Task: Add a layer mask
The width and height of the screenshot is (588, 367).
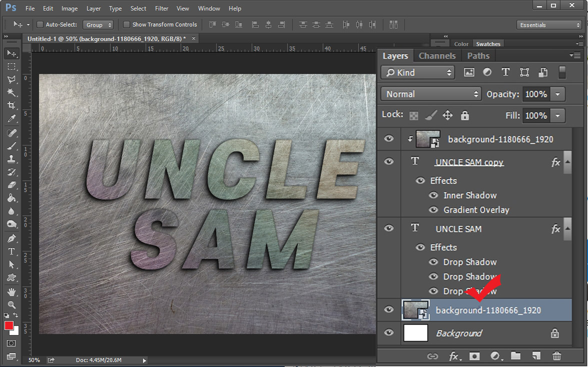Action: pos(474,356)
